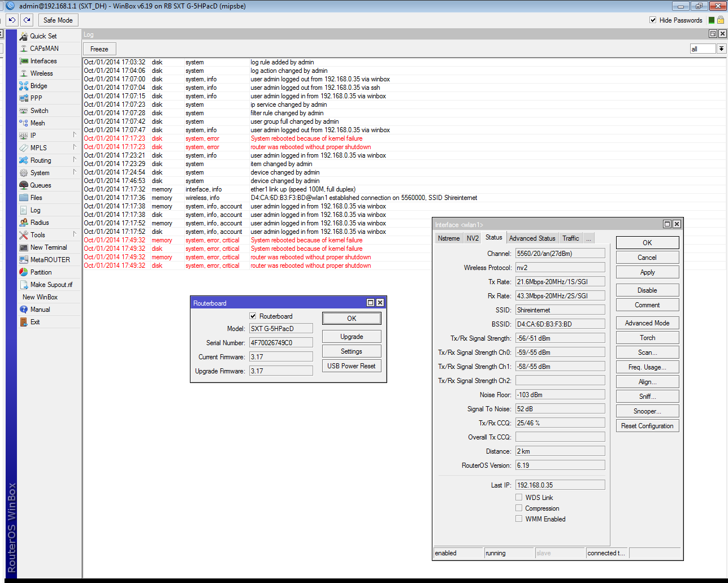728x583 pixels.
Task: Open the Partition icon in sidebar
Action: pos(24,272)
